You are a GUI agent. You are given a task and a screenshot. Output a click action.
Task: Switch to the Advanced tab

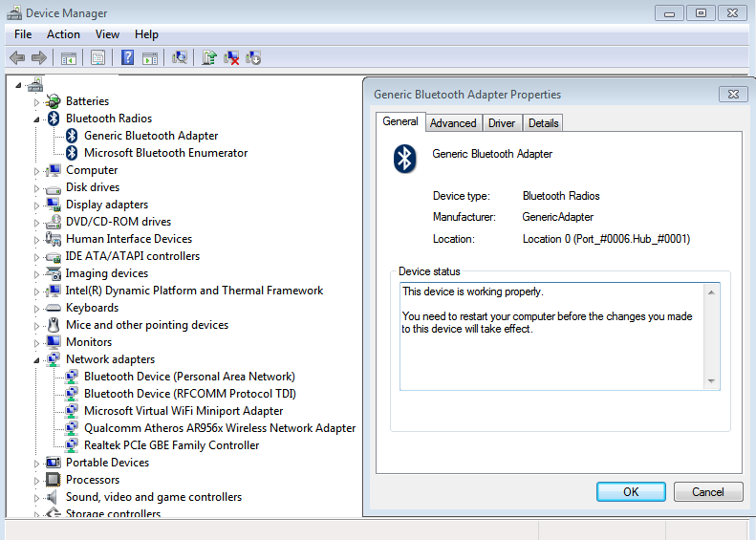coord(453,123)
